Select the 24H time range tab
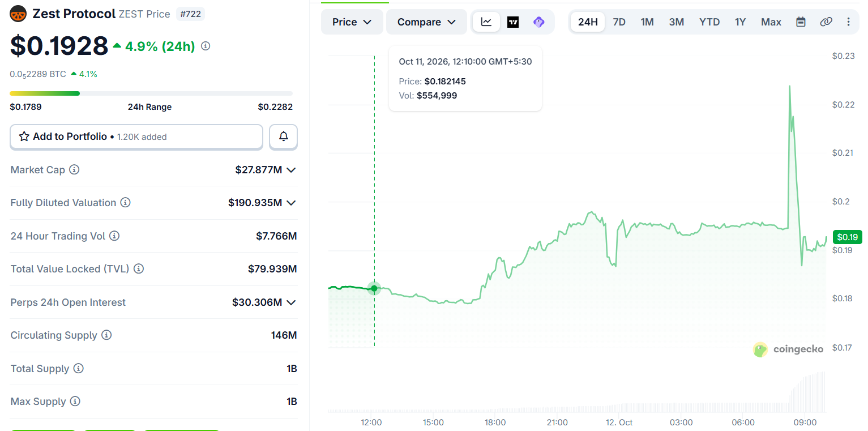The height and width of the screenshot is (431, 868). [588, 22]
